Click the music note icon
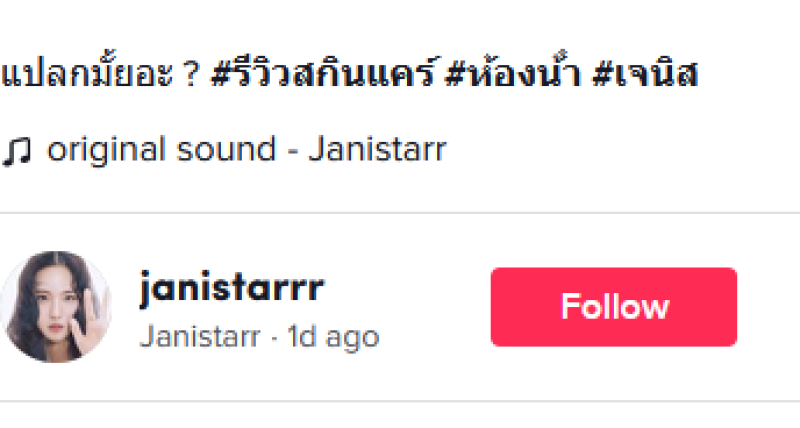The width and height of the screenshot is (800, 428). (x=16, y=153)
